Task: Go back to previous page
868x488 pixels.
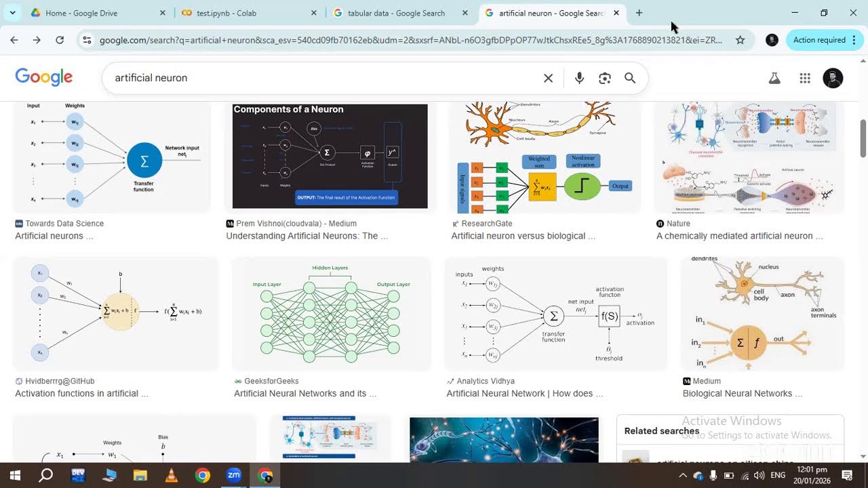Action: pos(14,40)
